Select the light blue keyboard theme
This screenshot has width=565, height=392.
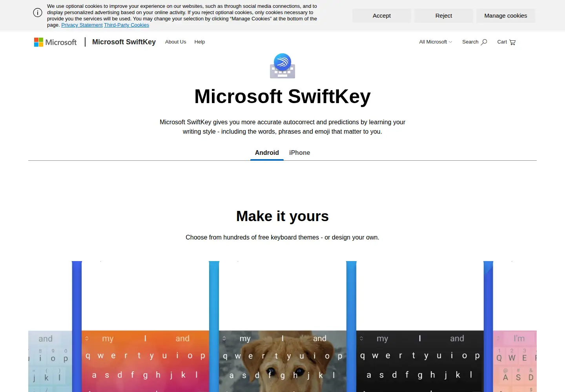click(50, 361)
